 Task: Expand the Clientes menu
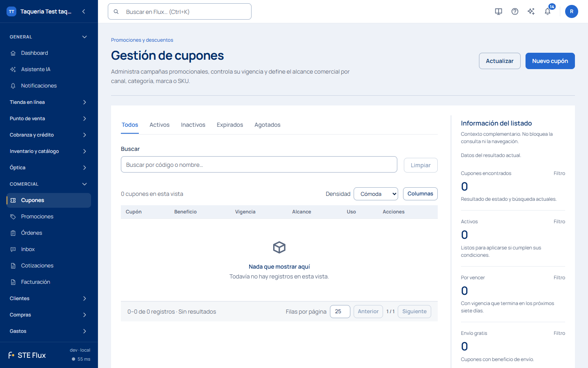[x=49, y=298]
